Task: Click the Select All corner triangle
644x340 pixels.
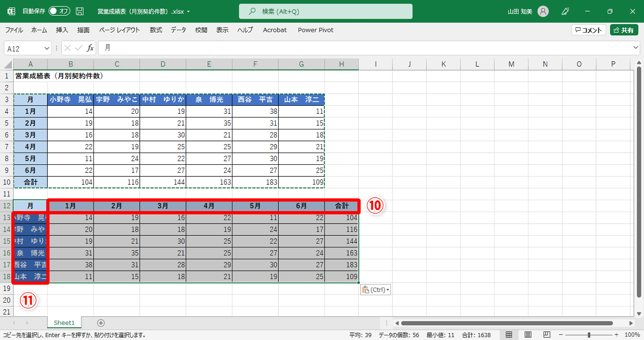Action: click(x=7, y=64)
